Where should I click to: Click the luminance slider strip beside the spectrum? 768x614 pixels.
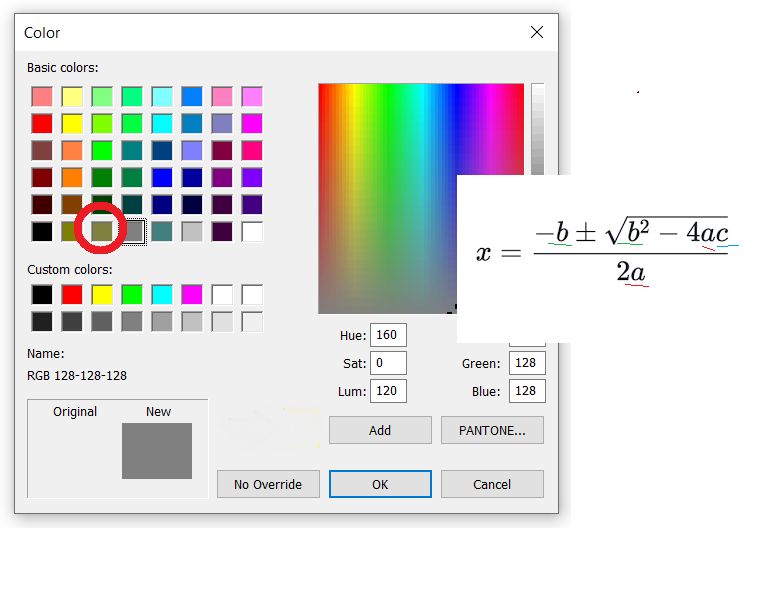[x=537, y=130]
